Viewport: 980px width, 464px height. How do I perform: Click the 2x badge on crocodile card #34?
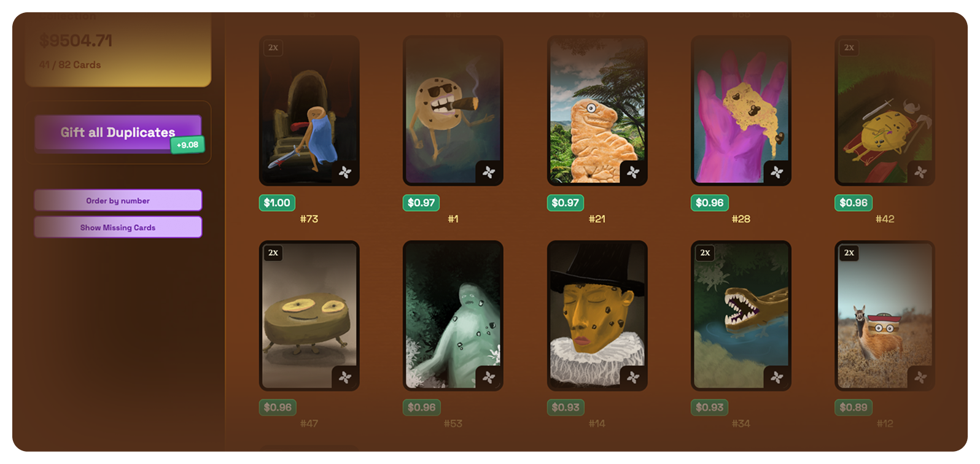point(705,253)
